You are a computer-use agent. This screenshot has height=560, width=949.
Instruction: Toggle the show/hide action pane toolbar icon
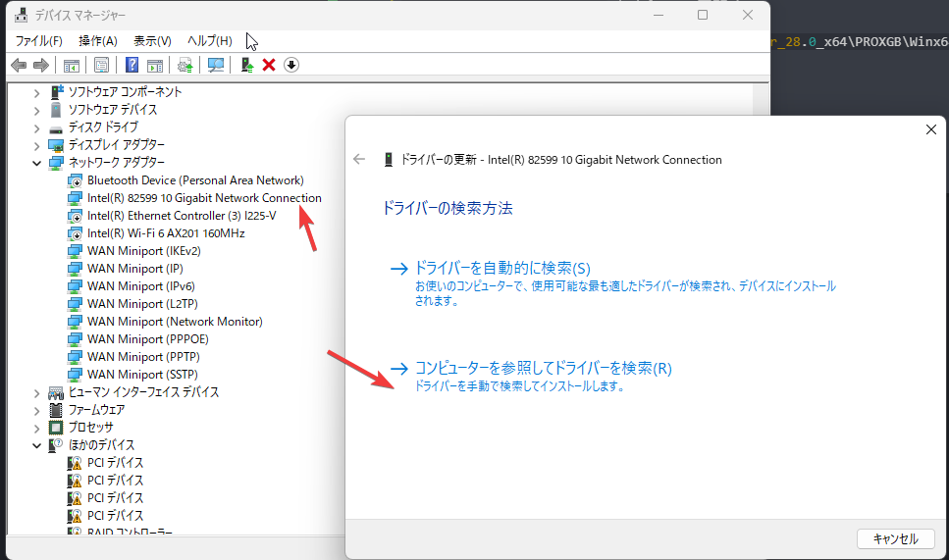click(x=155, y=65)
